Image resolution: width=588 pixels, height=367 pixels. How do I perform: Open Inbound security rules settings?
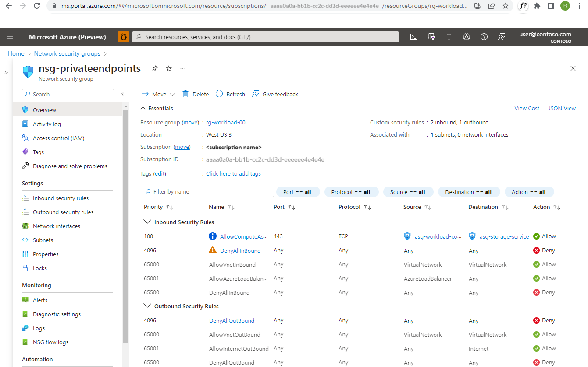click(61, 198)
